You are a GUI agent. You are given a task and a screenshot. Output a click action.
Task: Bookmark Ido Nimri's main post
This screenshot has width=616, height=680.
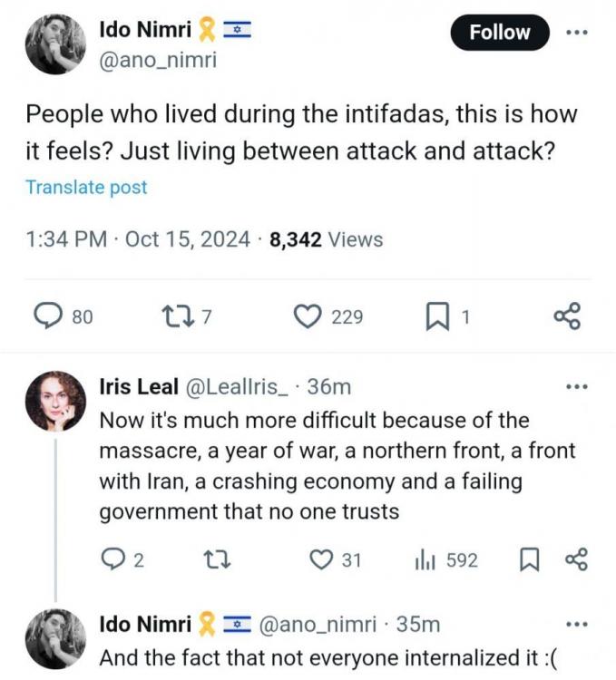(438, 316)
